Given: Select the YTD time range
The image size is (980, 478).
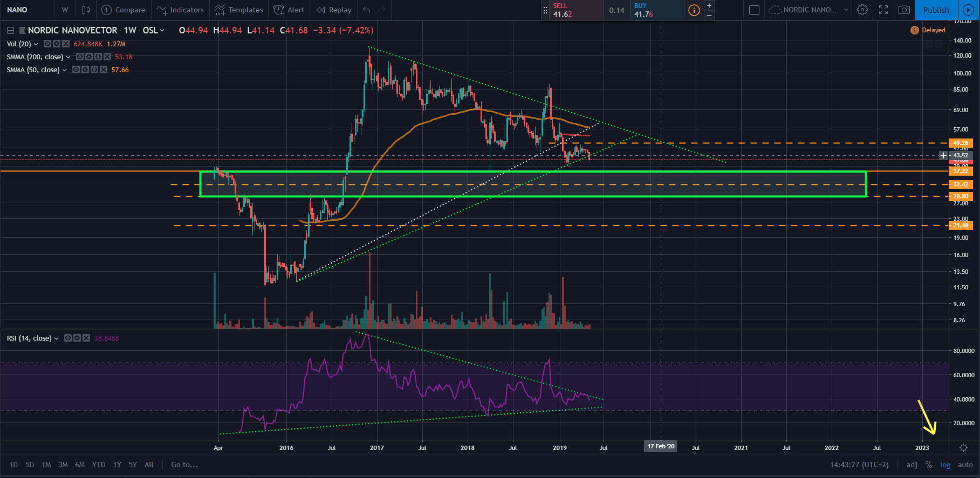Looking at the screenshot, I should [99, 465].
